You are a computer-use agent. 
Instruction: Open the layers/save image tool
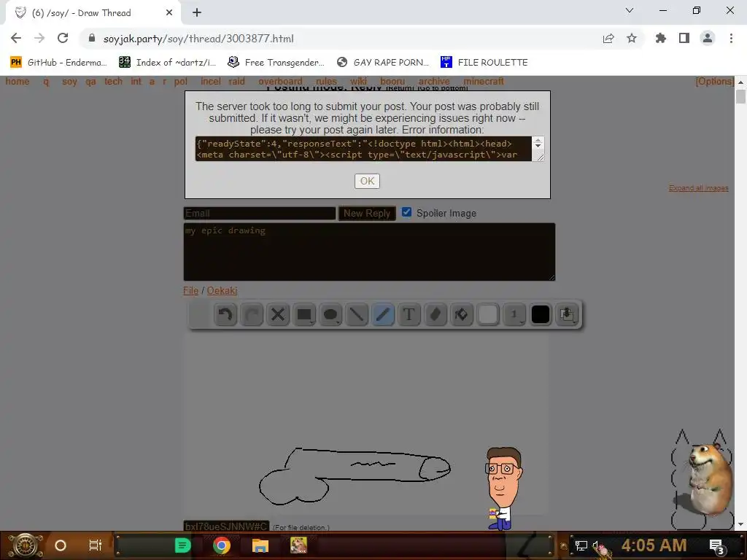pyautogui.click(x=567, y=314)
